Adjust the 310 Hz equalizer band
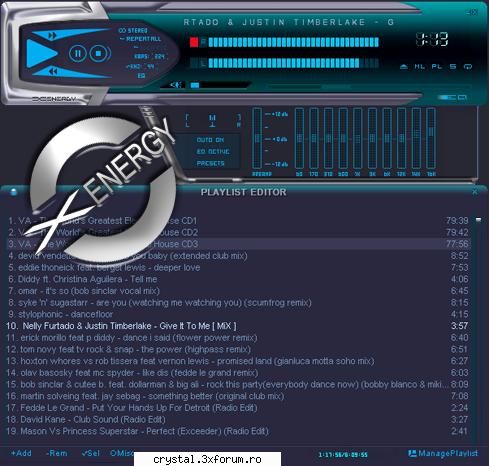 pos(328,138)
